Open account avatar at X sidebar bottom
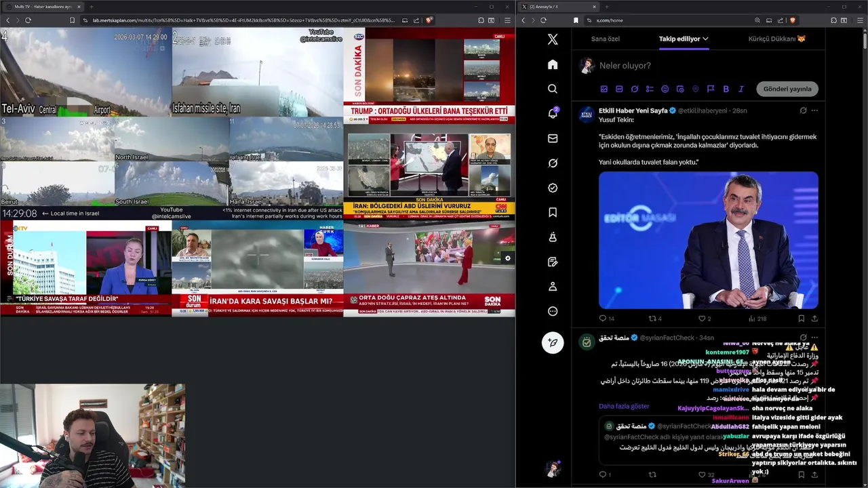The height and width of the screenshot is (488, 868). click(x=553, y=468)
